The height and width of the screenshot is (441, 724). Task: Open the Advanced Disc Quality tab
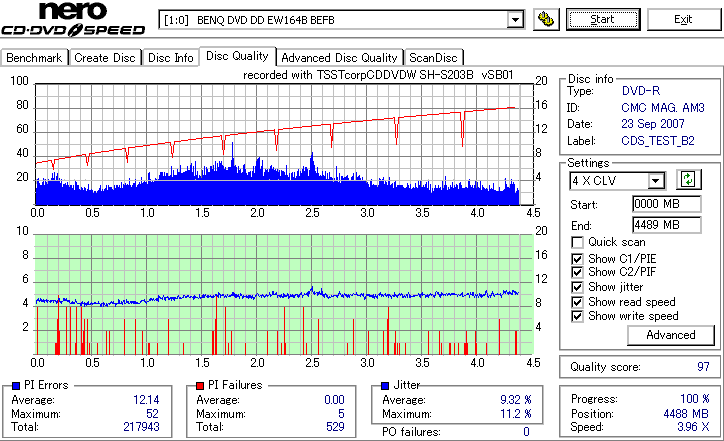coord(339,58)
